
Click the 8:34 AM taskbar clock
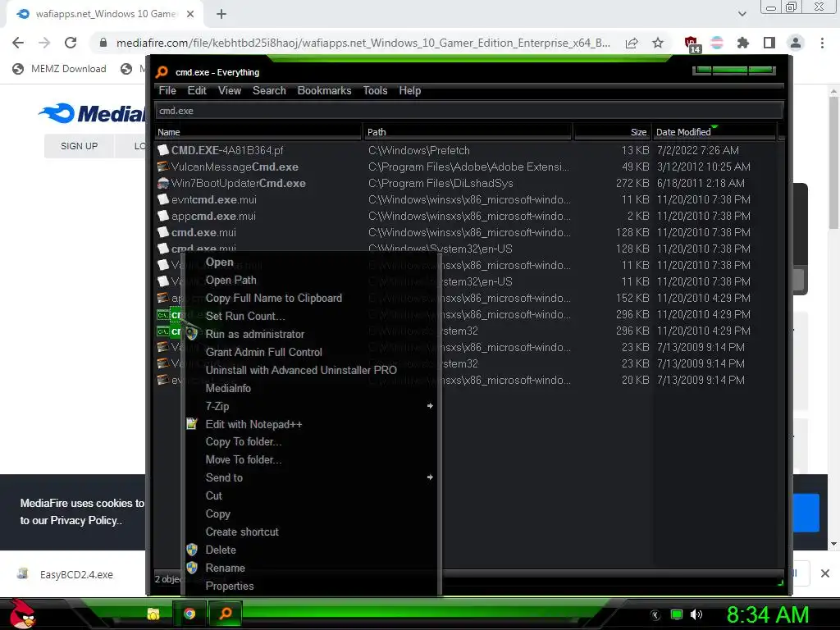click(767, 614)
